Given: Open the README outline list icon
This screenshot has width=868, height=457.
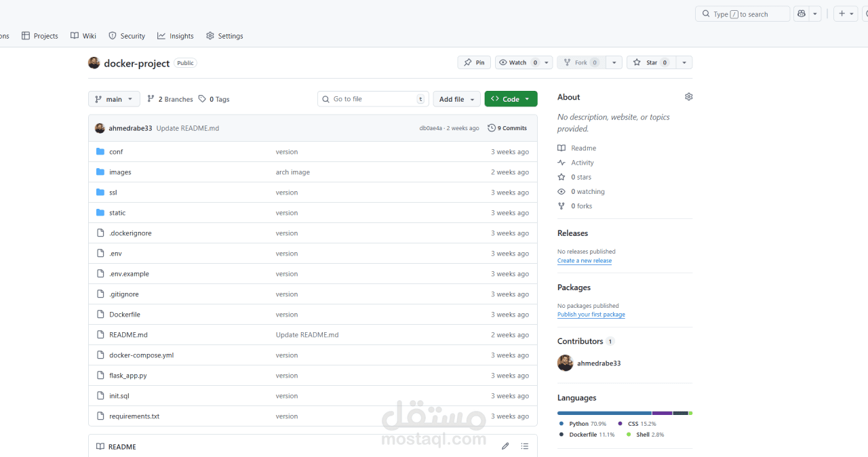Looking at the screenshot, I should [524, 446].
